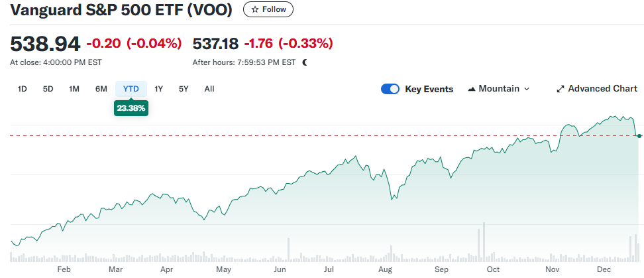Click the Key Events label text
The image size is (644, 278).
(429, 89)
